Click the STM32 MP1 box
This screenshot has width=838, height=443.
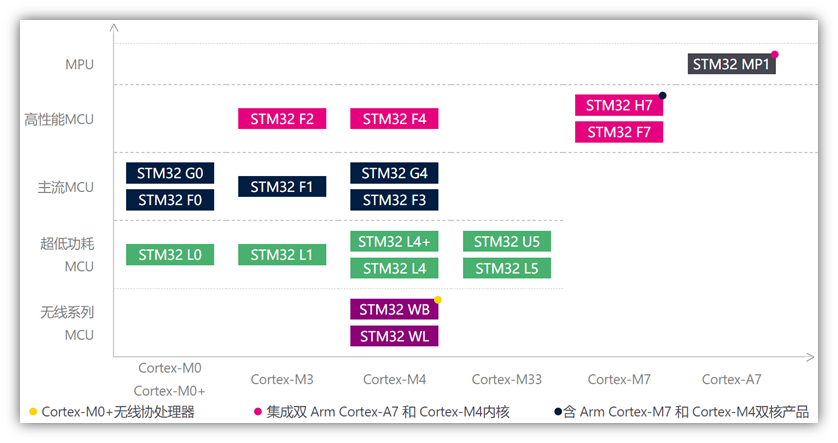click(731, 64)
